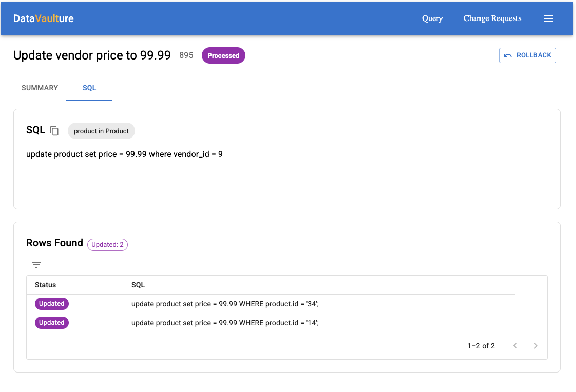Screen dimensions: 576x392
Task: Go to the next page with right chevron
Action: [x=536, y=346]
